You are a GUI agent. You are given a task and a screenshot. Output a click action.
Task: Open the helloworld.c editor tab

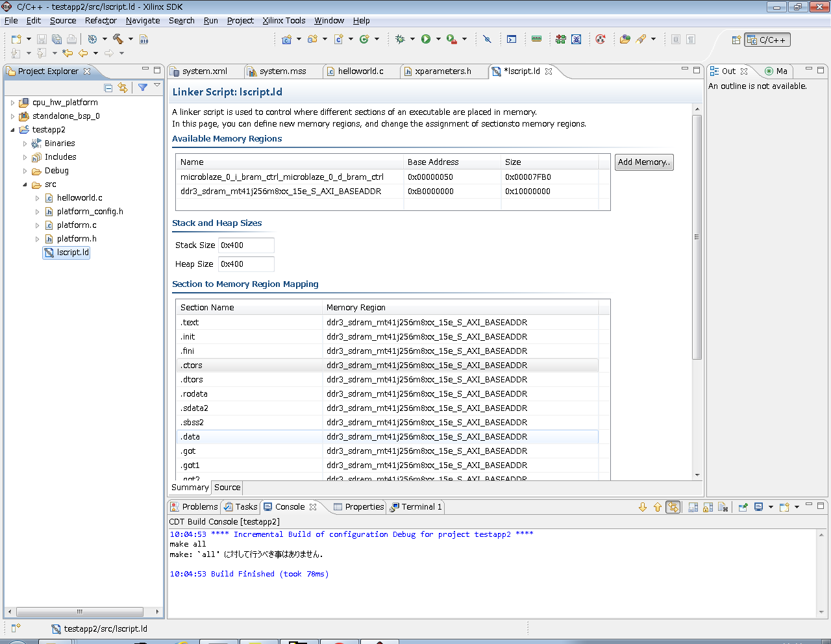(x=360, y=71)
